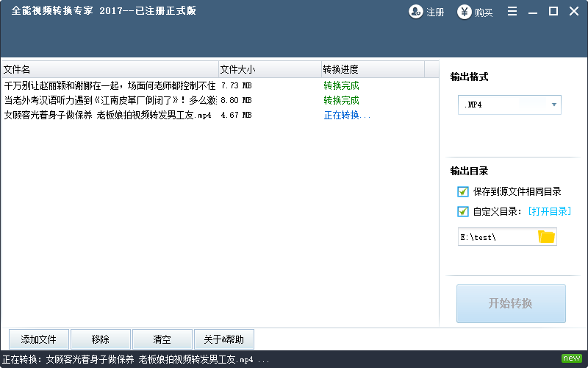Screen dimensions: 588x368
Task: Click the 7.73 MB size cell
Action: [x=236, y=85]
